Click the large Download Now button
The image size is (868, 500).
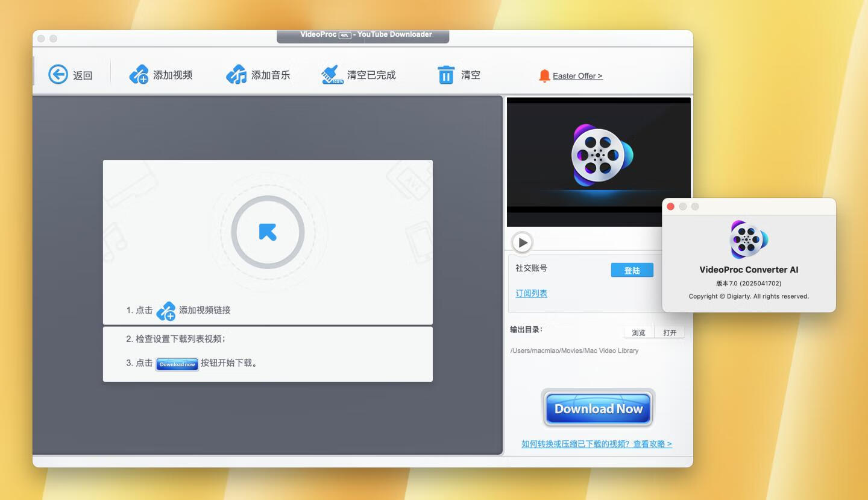pyautogui.click(x=599, y=409)
